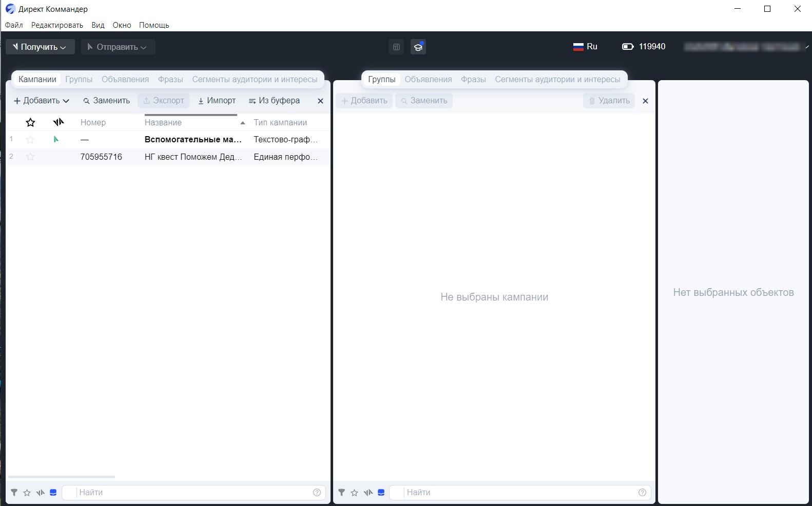Close the campaigns panel with the X icon
812x506 pixels.
pyautogui.click(x=320, y=101)
